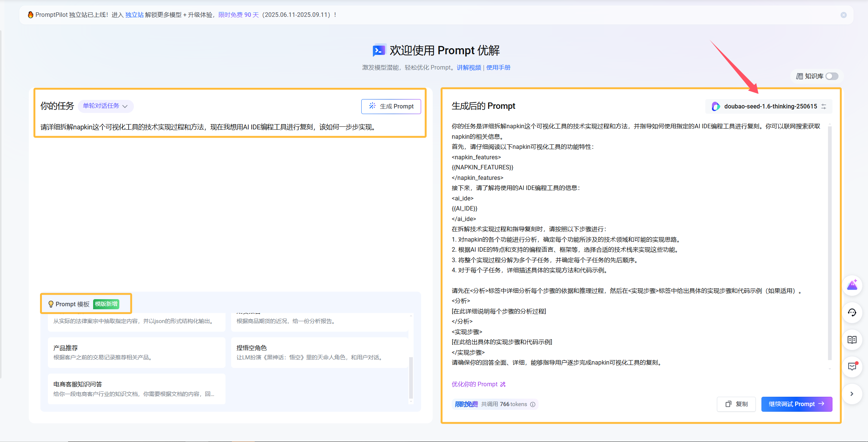
Task: Click the pencil edit icon beside 优化你的 Prompt
Action: (x=503, y=384)
